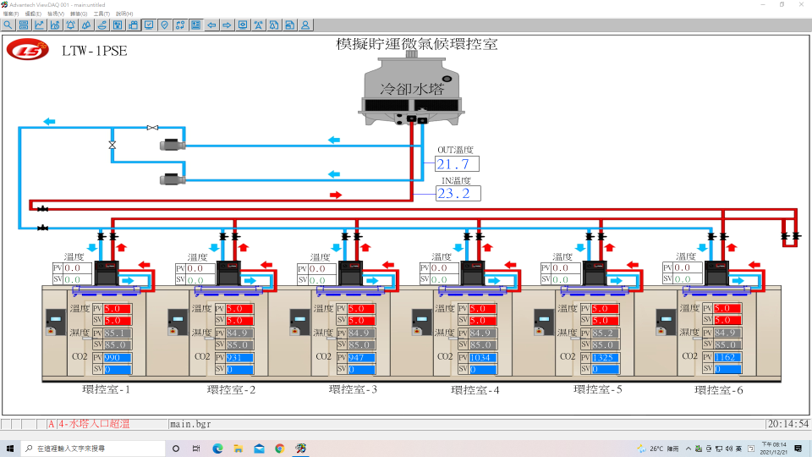Click the magnifier search icon in toolbar

coord(8,25)
